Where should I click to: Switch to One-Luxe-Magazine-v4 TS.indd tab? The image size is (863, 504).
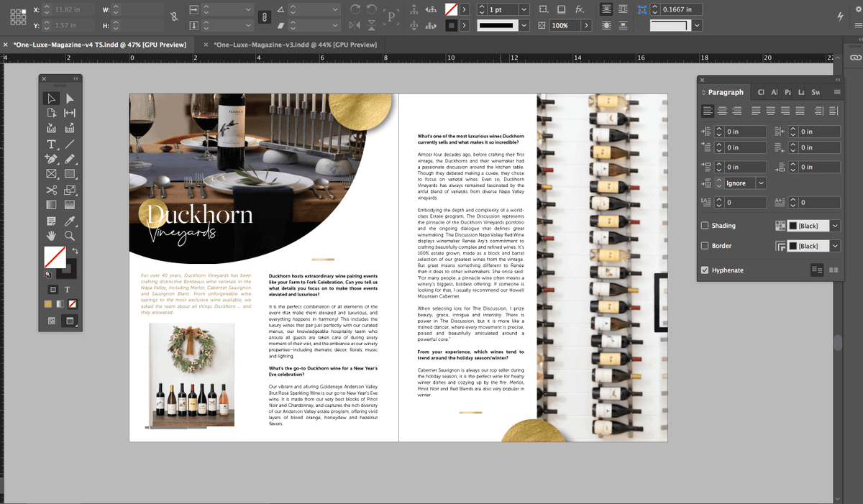click(100, 45)
